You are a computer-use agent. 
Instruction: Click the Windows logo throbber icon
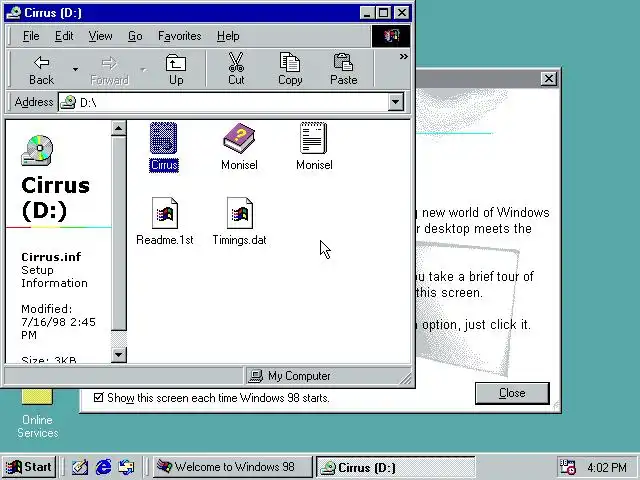point(391,36)
